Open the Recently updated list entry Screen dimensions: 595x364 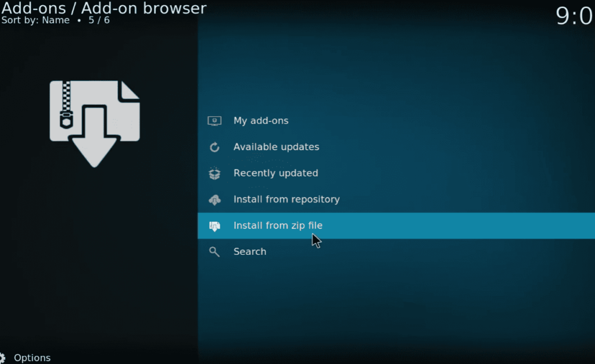tap(396, 173)
